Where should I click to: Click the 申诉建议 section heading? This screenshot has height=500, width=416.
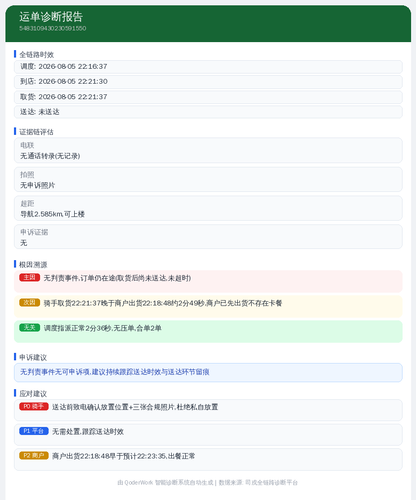click(x=33, y=357)
